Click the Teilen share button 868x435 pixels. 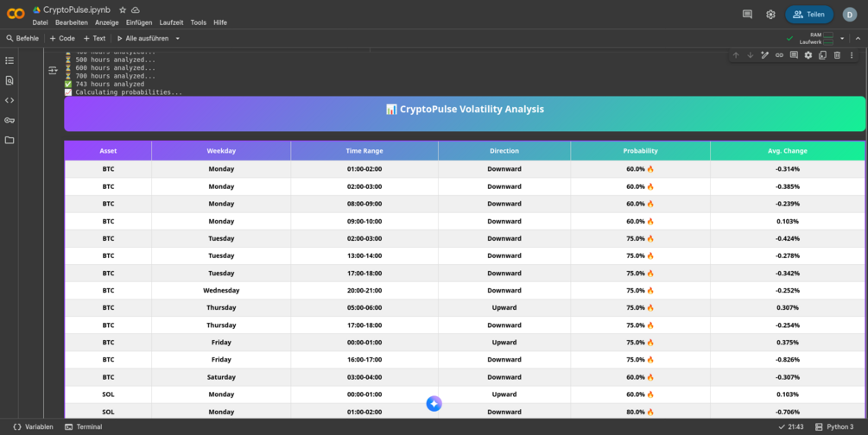pyautogui.click(x=808, y=15)
